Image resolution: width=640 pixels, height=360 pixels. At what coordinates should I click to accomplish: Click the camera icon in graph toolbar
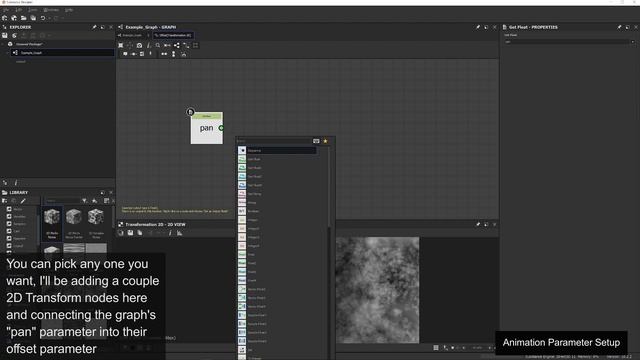click(x=139, y=45)
